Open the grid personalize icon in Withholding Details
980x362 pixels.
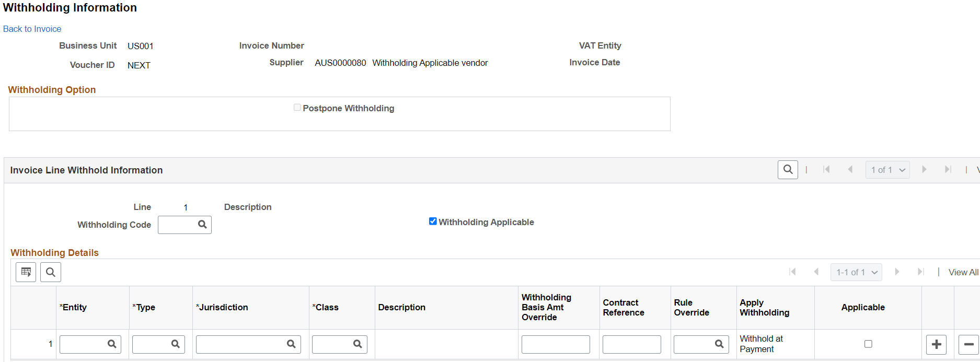[x=26, y=272]
